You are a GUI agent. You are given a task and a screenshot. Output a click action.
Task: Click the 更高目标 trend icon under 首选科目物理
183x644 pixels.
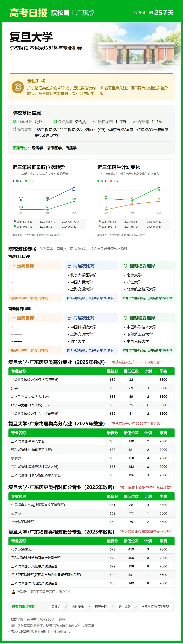(x=13, y=318)
